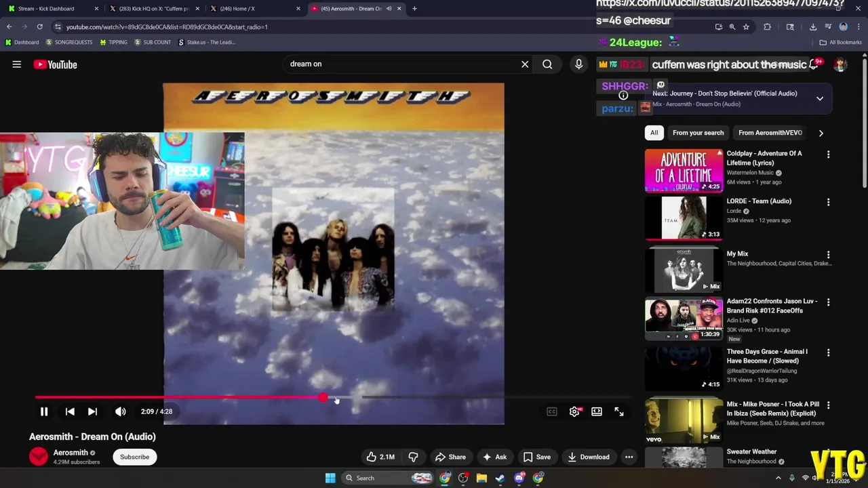Start voice search with the microphone
The width and height of the screenshot is (868, 488).
click(x=578, y=64)
